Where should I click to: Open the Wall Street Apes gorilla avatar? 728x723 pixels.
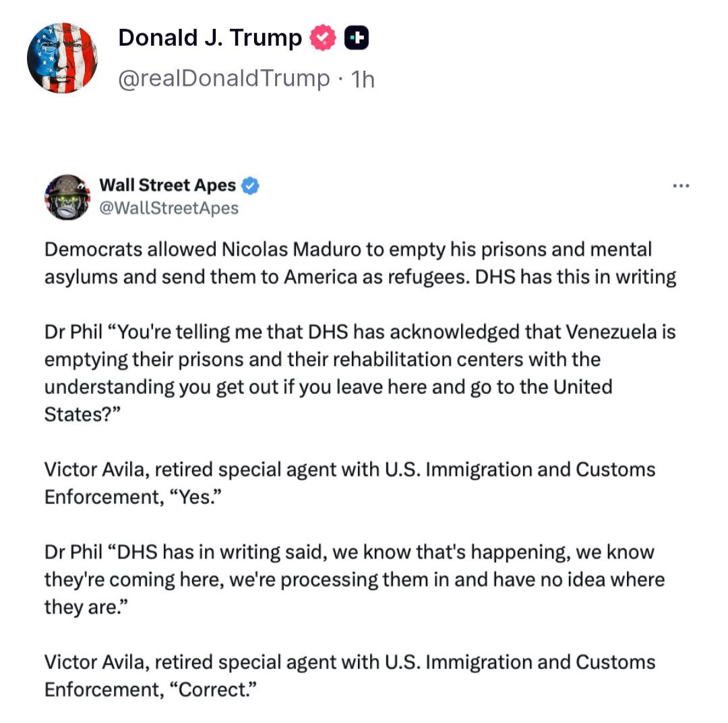click(67, 197)
